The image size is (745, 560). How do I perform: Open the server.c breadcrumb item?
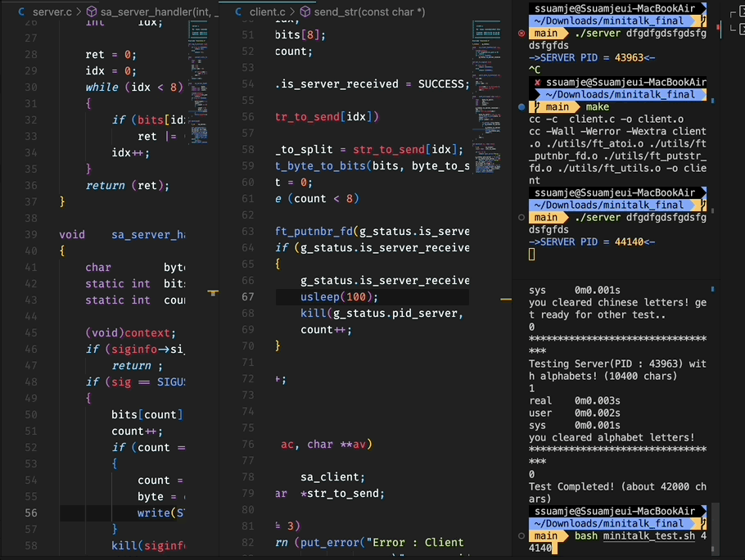click(52, 12)
